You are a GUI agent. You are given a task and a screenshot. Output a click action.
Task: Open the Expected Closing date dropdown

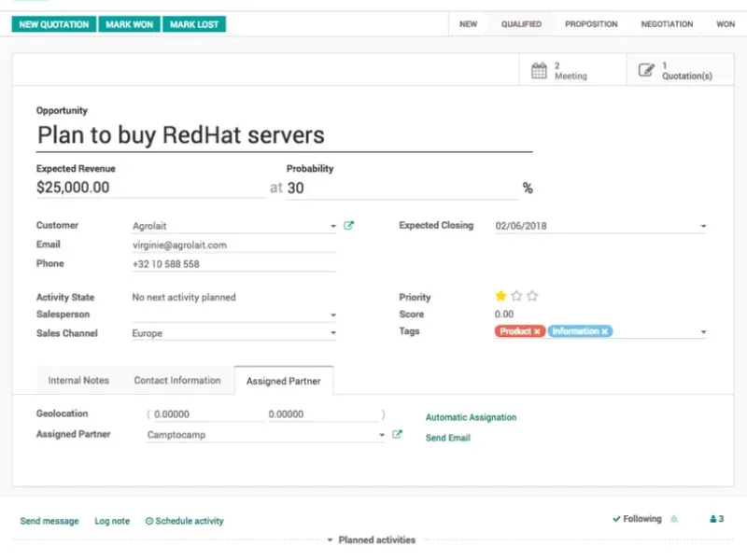click(703, 226)
